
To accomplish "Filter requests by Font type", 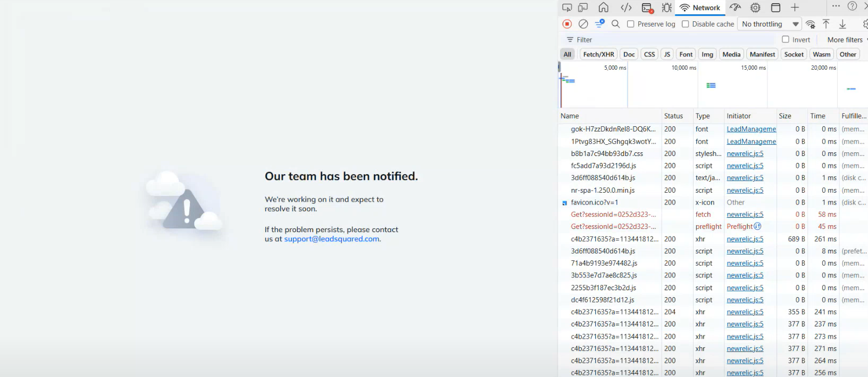I will pos(686,54).
